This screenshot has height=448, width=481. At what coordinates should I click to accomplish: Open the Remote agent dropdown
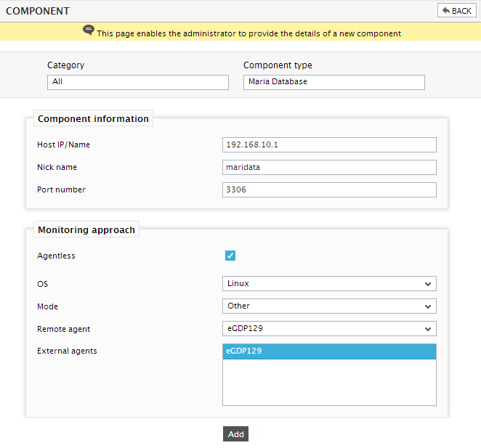pyautogui.click(x=329, y=329)
